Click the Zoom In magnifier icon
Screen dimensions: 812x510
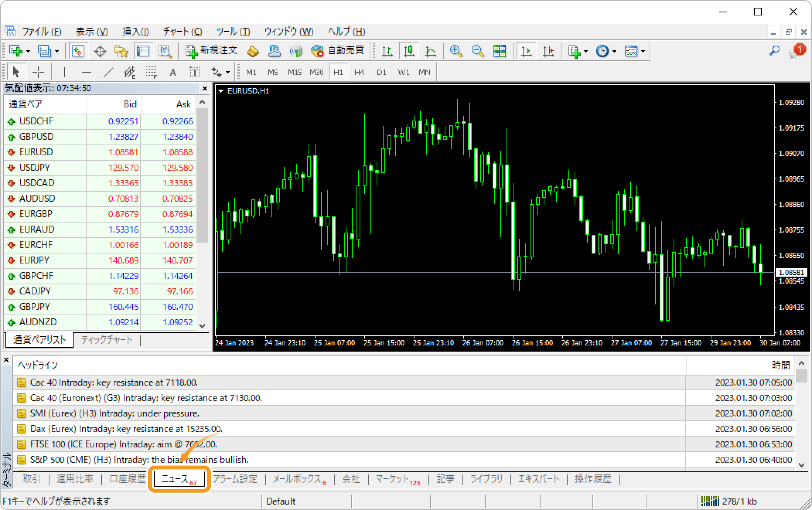click(x=456, y=51)
